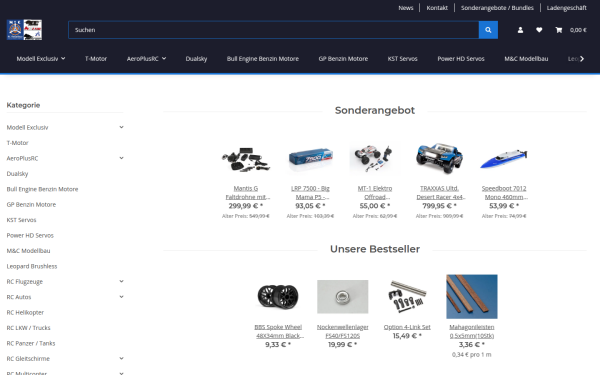Select Dualsky in top navigation
This screenshot has width=600, height=375.
pos(196,59)
